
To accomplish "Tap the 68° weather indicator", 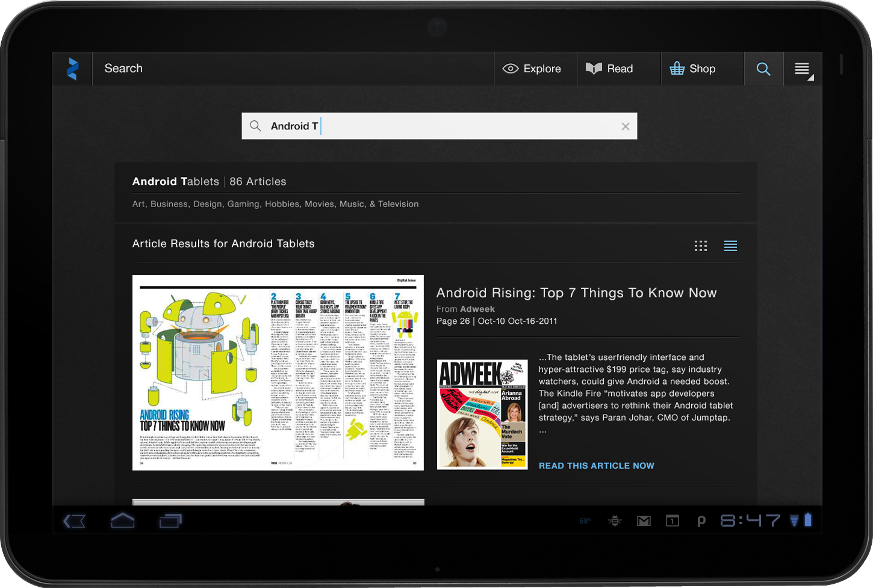I will point(585,521).
